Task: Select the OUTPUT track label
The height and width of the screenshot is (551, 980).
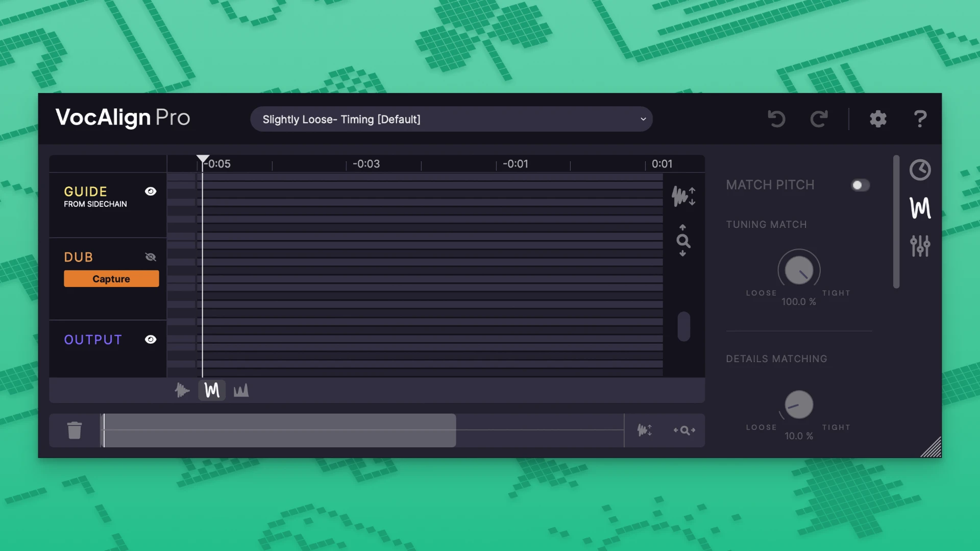Action: 92,339
